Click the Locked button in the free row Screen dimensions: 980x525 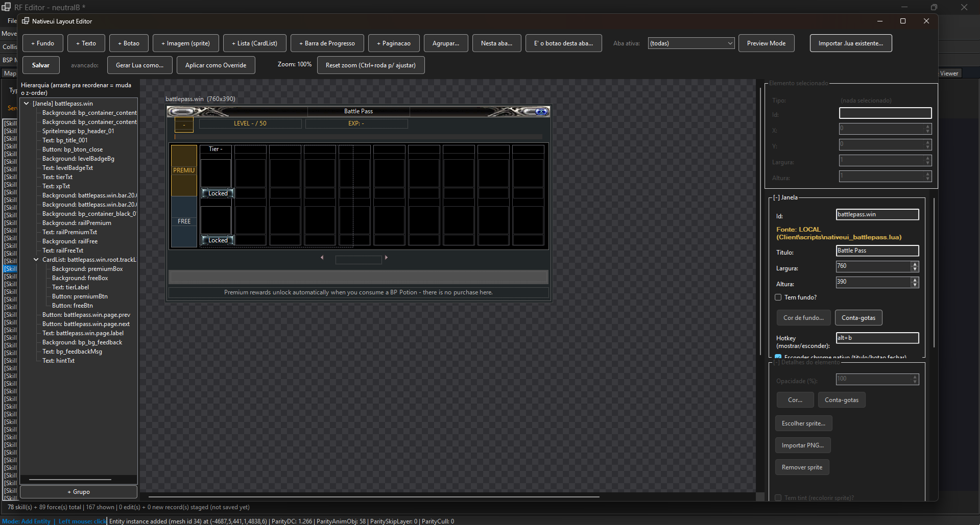pos(218,240)
